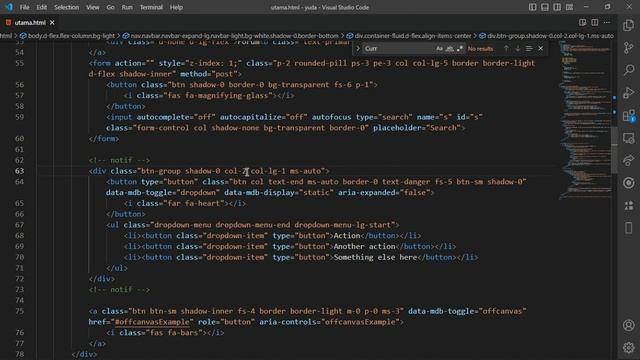
Task: Open the div.btn-group breadcrumb dropdown
Action: point(546,36)
